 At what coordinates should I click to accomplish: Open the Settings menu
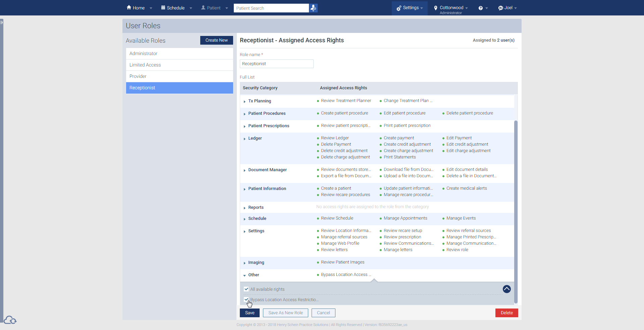pos(410,8)
